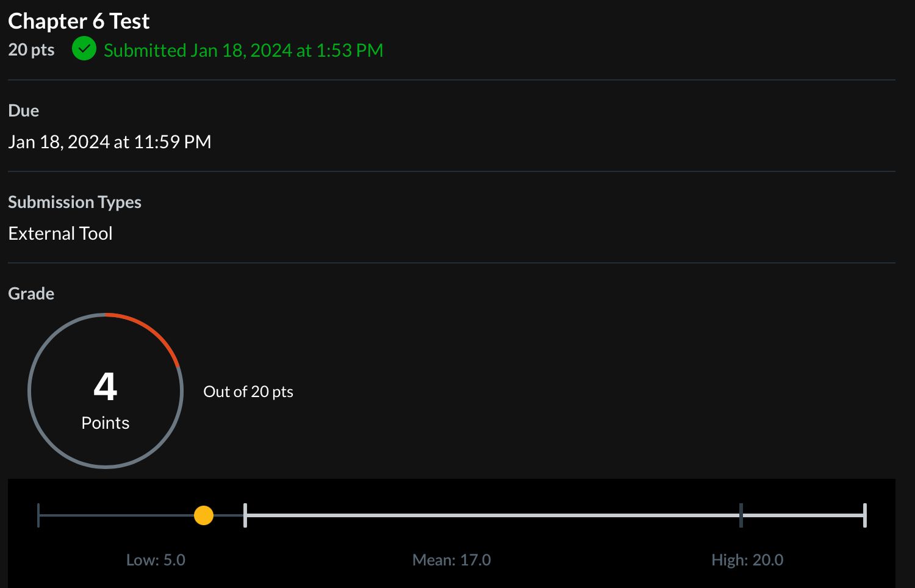Click the low score tick on distribution bar

(x=245, y=515)
